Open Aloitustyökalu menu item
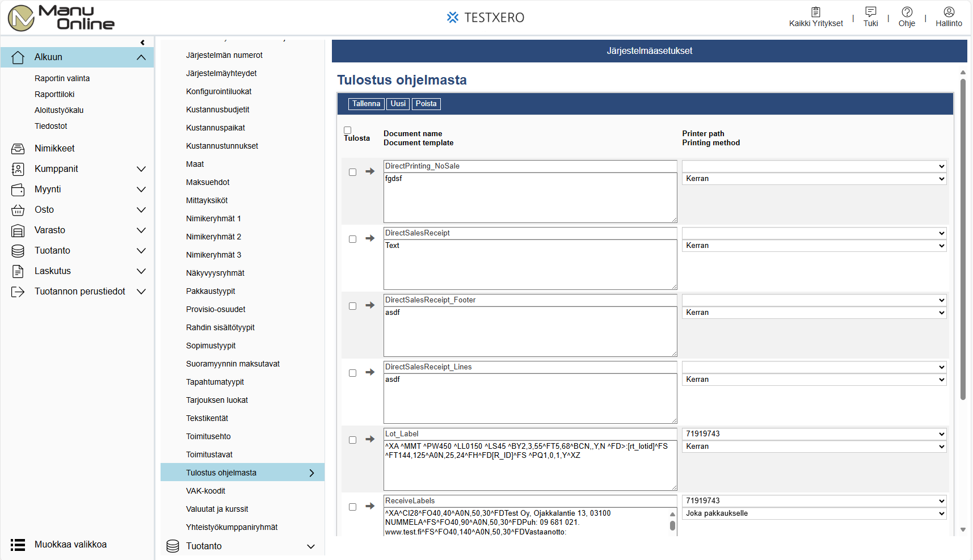The image size is (973, 560). pos(59,110)
